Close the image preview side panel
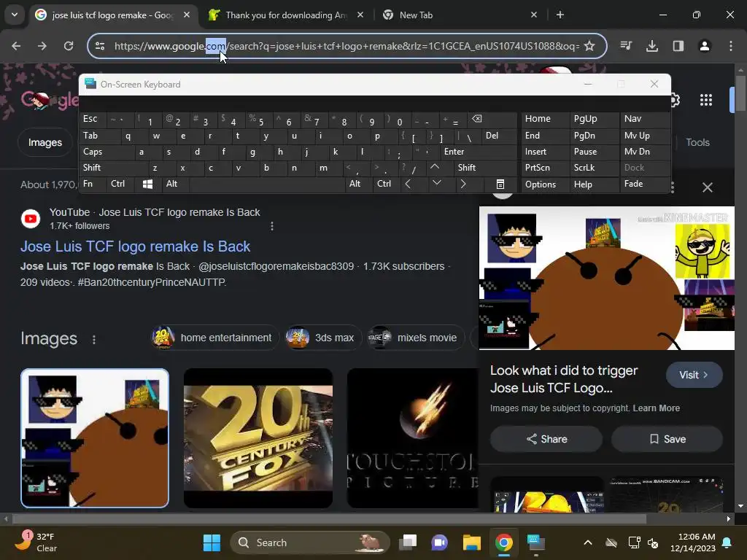 click(x=708, y=187)
